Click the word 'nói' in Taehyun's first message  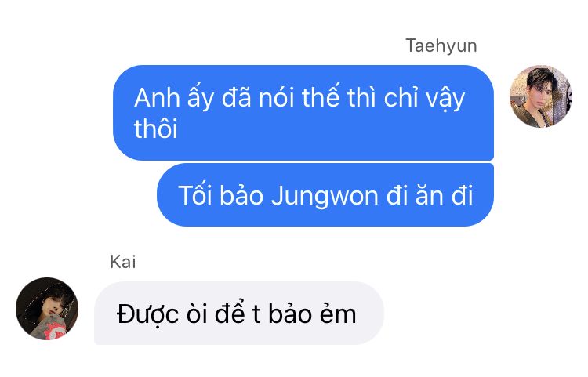(276, 98)
